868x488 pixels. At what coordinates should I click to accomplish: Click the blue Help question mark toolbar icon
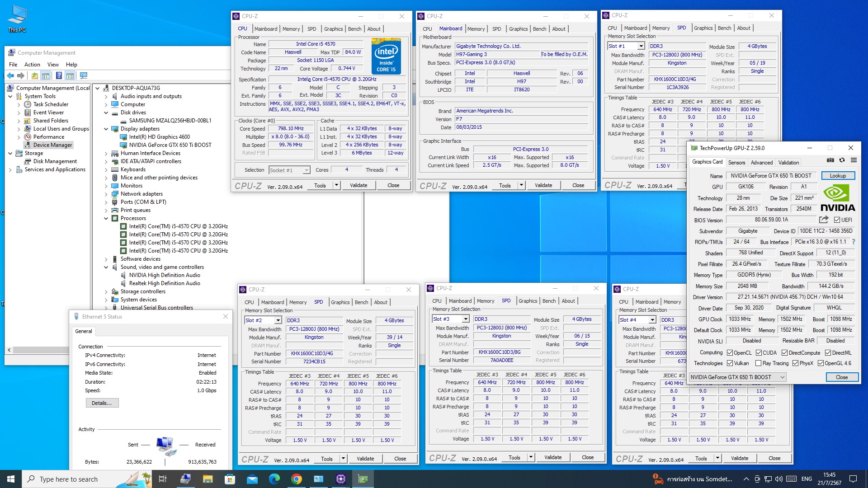[x=59, y=75]
